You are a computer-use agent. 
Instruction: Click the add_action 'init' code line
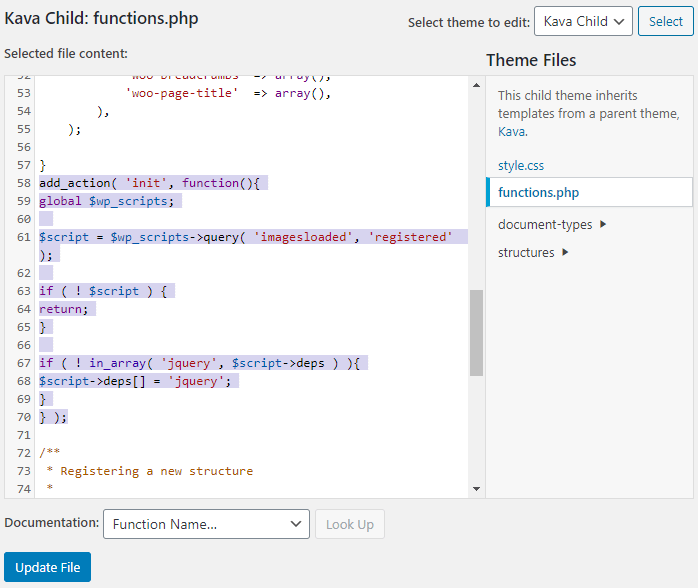150,183
